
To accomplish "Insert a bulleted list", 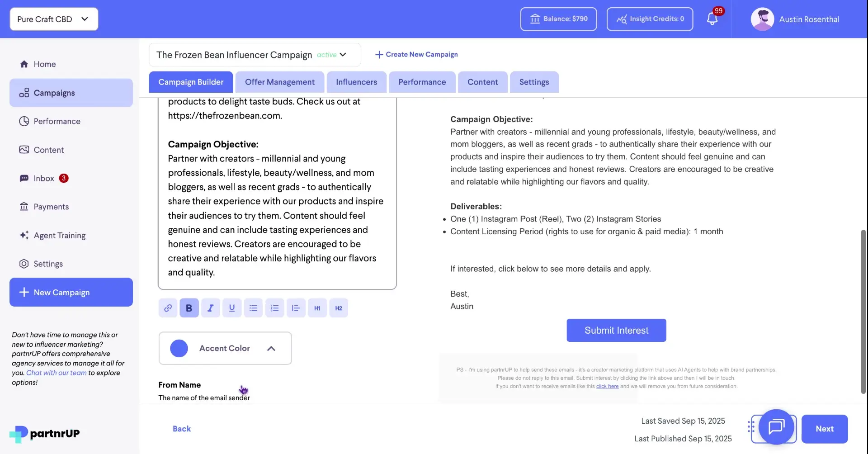I will (x=253, y=307).
